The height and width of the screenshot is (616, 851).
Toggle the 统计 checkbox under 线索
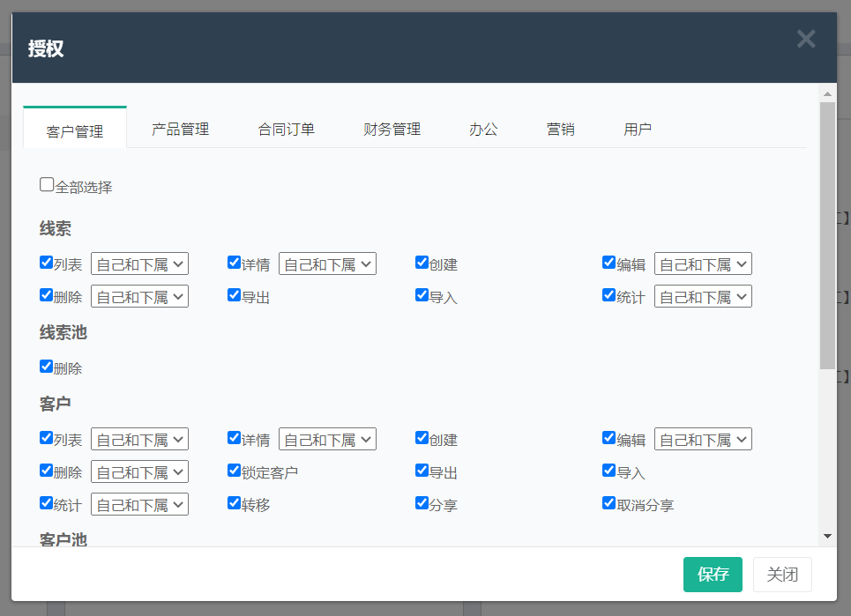(x=609, y=295)
